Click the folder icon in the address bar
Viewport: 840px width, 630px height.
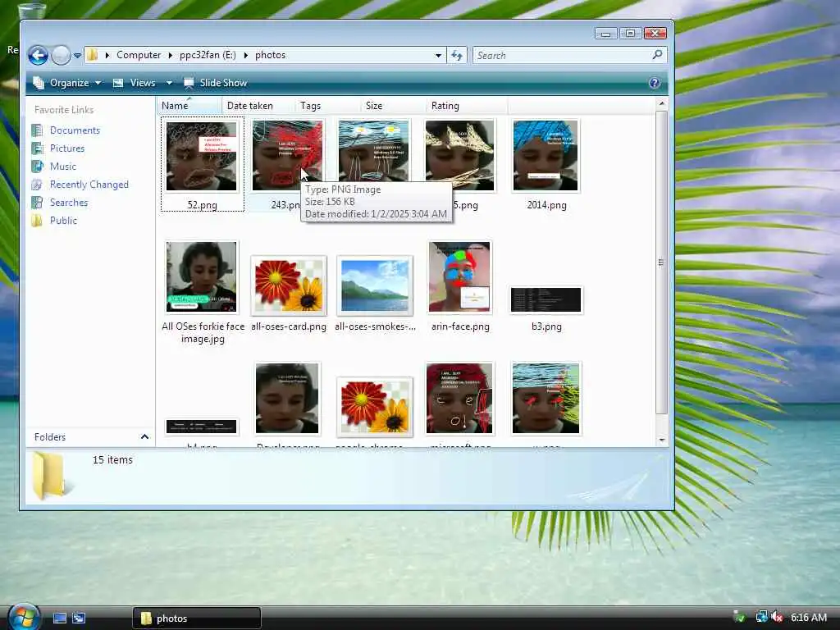click(93, 55)
